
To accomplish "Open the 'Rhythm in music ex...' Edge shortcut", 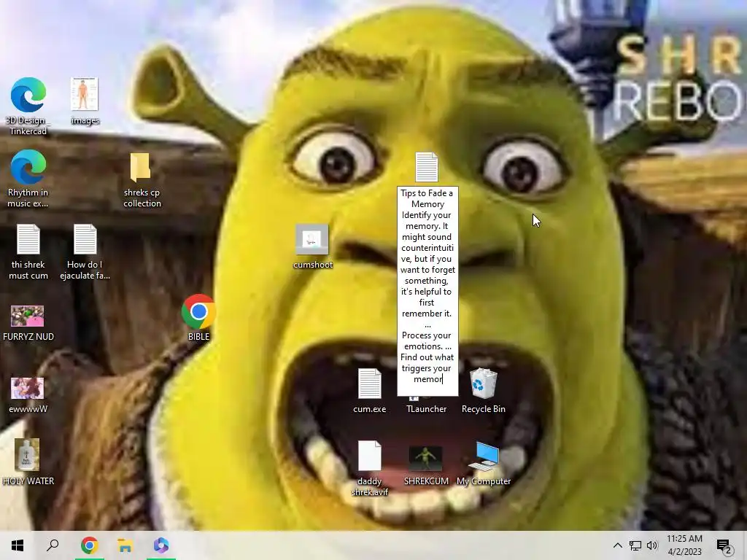I will (x=28, y=179).
